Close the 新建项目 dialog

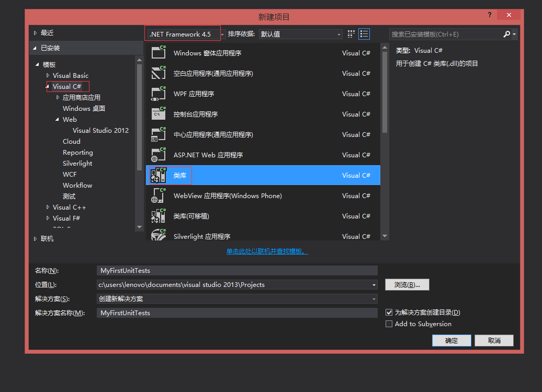[509, 15]
